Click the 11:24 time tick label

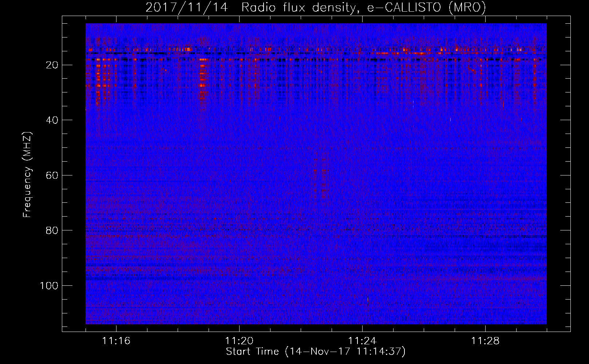pyautogui.click(x=362, y=341)
